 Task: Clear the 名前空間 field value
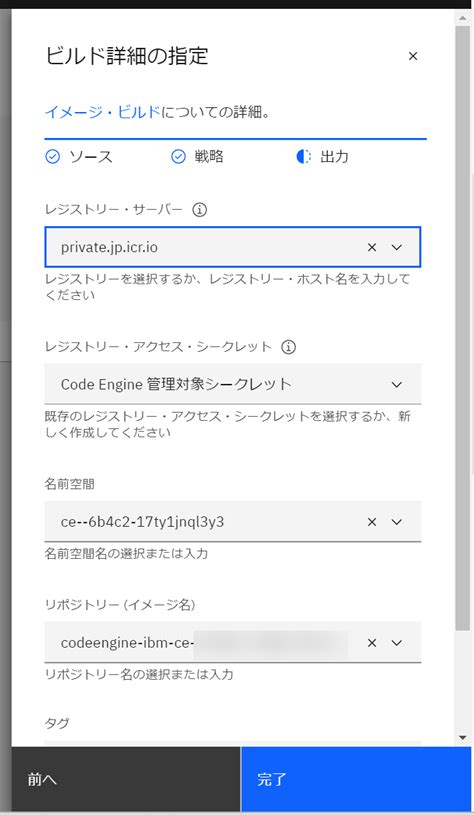[372, 522]
